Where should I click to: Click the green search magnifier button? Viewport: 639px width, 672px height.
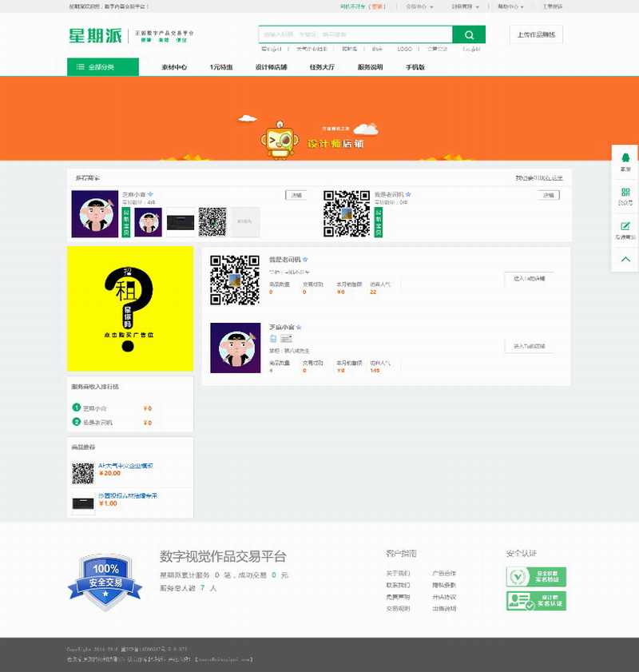469,34
